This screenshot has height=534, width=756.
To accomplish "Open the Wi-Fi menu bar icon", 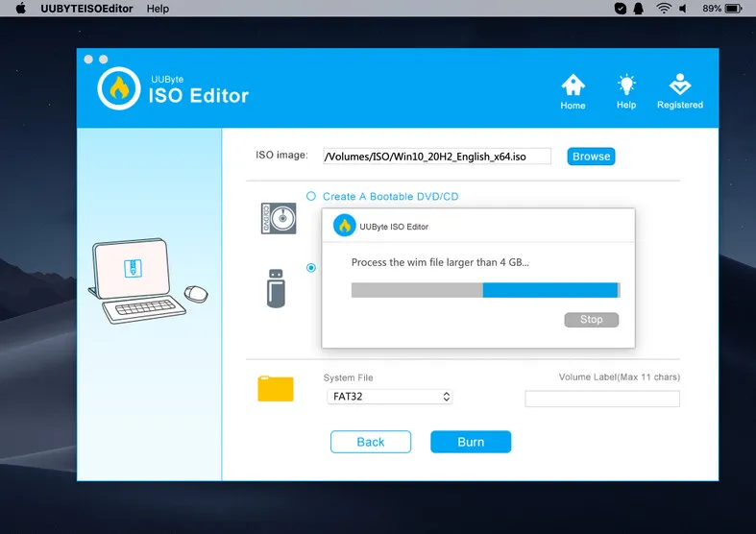I will point(664,9).
